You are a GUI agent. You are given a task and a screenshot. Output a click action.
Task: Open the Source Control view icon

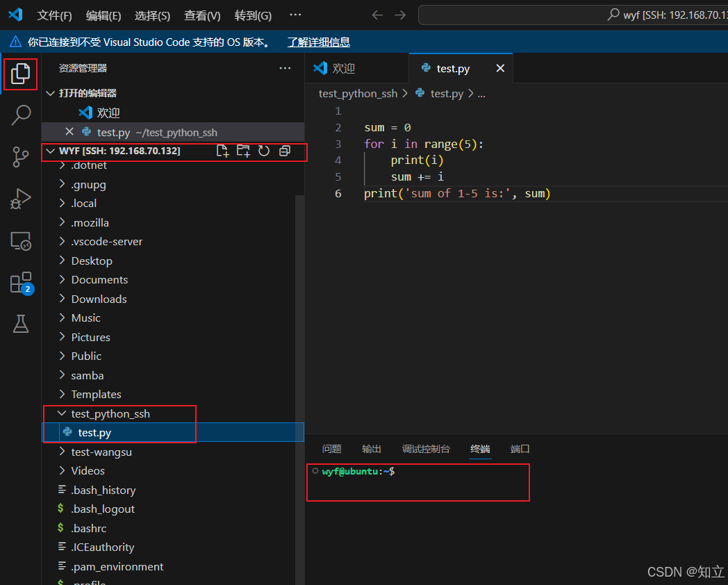point(20,157)
